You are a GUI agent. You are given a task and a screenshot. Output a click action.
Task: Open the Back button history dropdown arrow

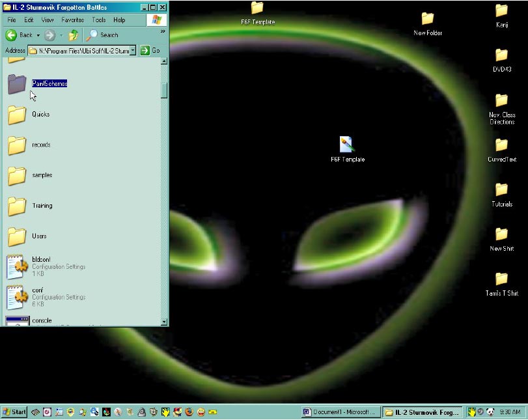click(x=38, y=35)
